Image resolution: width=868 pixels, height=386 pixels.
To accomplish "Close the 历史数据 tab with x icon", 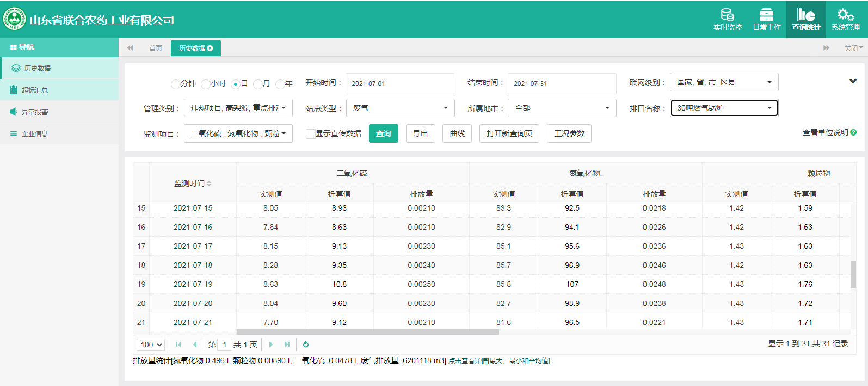I will tap(210, 48).
